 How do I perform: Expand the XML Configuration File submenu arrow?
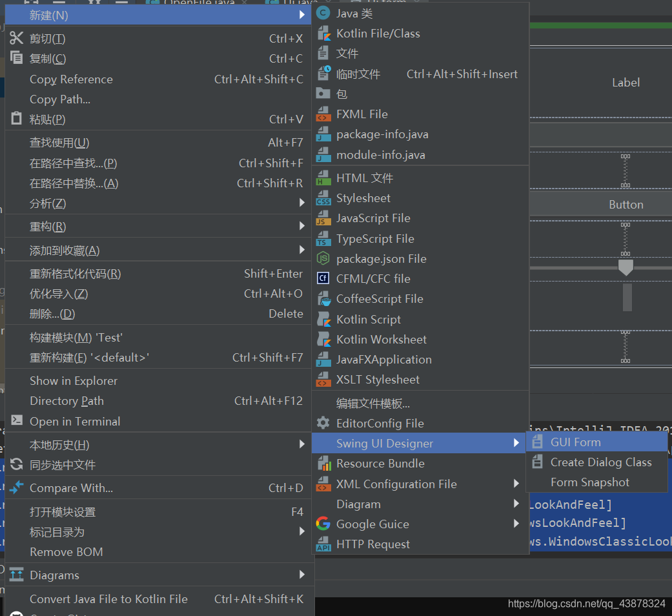point(516,484)
